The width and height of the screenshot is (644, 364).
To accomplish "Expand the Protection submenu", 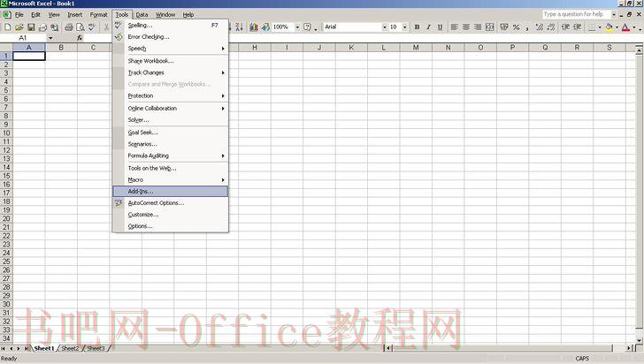I will pyautogui.click(x=171, y=95).
